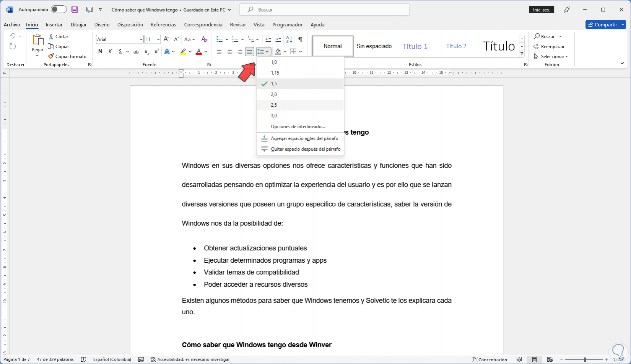This screenshot has height=364, width=631.
Task: Click the Coming soon megaphone icon
Action: 567,10
